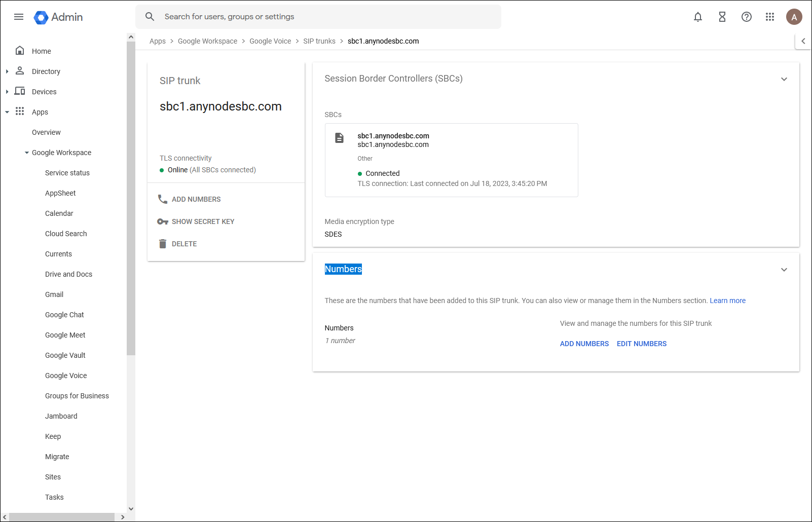Click the Directory person icon
The width and height of the screenshot is (812, 522).
(20, 70)
